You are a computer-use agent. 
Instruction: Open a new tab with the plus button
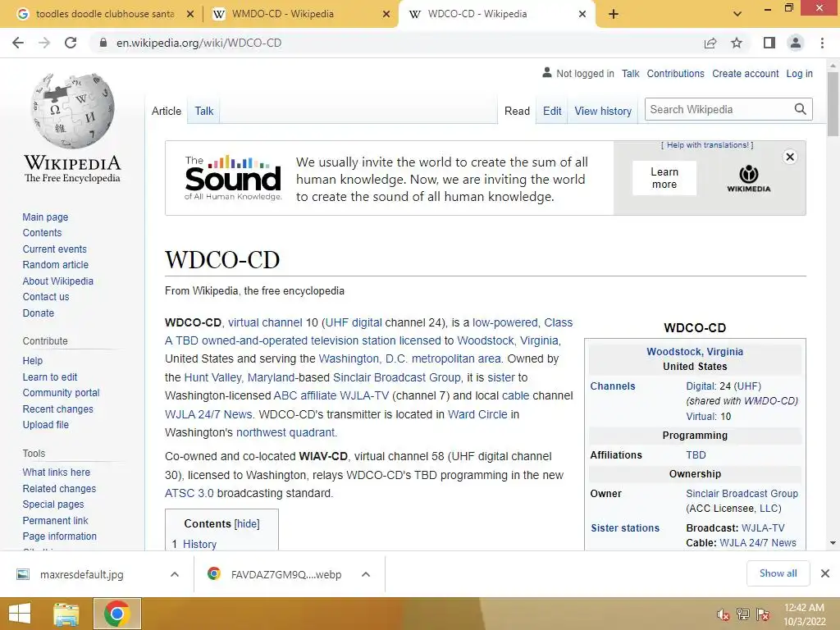click(x=614, y=15)
